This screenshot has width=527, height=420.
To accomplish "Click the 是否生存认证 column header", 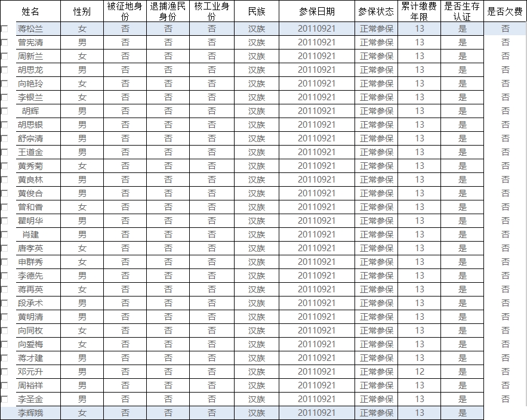I will click(x=462, y=11).
